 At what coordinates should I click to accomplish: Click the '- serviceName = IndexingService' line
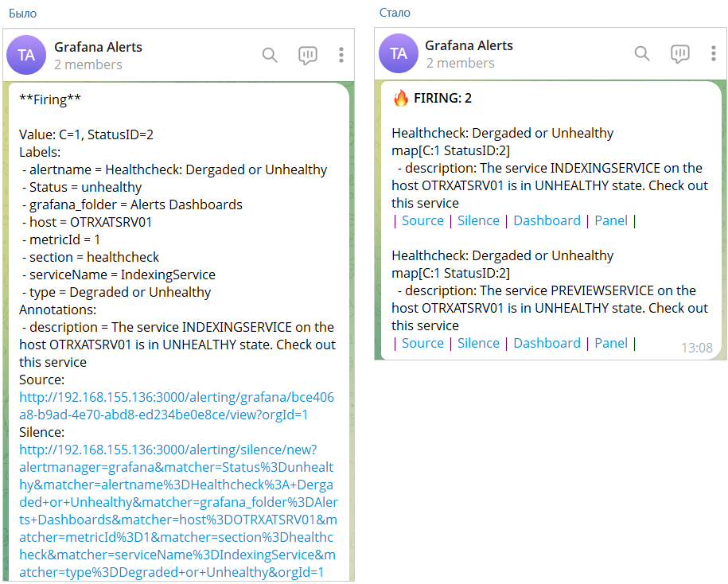click(119, 274)
